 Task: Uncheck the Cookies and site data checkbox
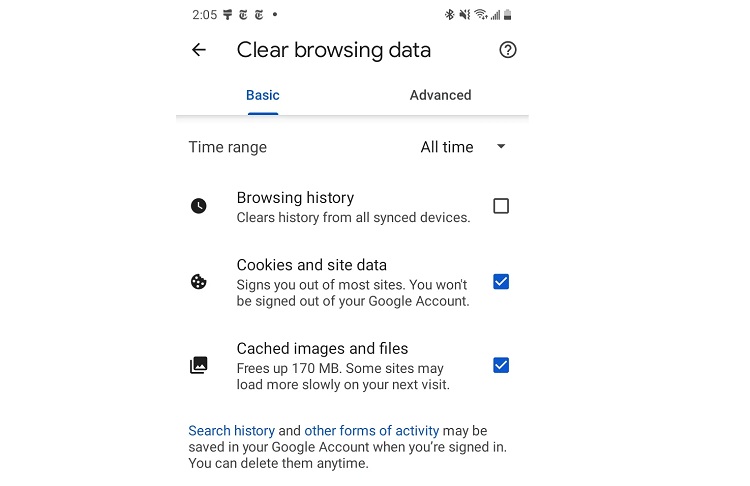pyautogui.click(x=501, y=282)
